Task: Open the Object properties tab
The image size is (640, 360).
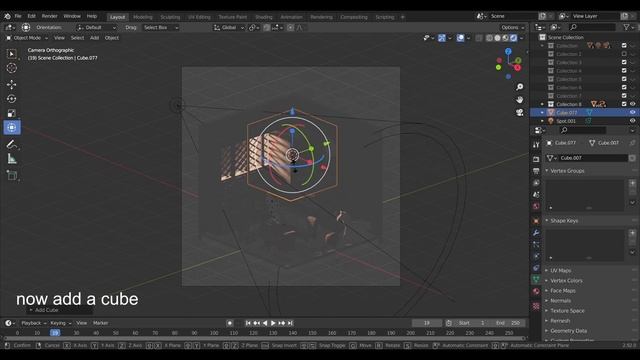Action: pos(536,221)
